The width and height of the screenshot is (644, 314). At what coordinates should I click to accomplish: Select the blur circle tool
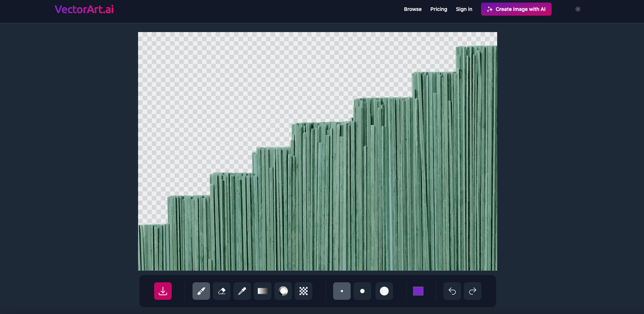(283, 291)
